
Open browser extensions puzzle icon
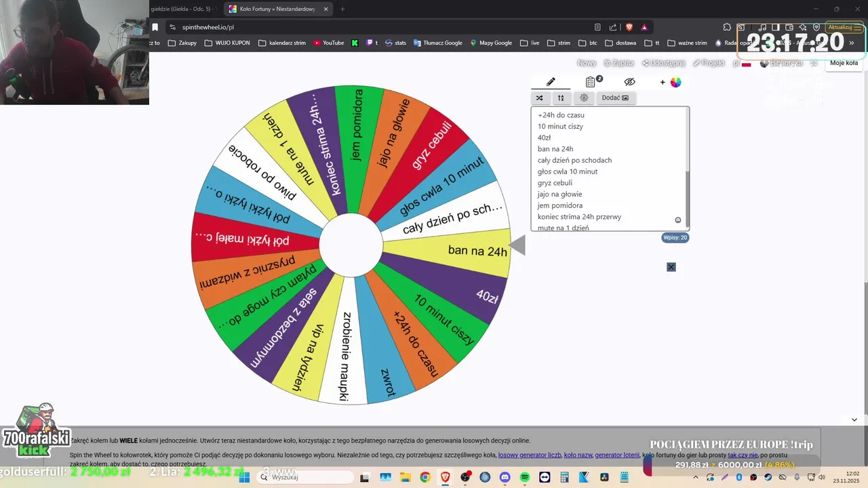(728, 27)
